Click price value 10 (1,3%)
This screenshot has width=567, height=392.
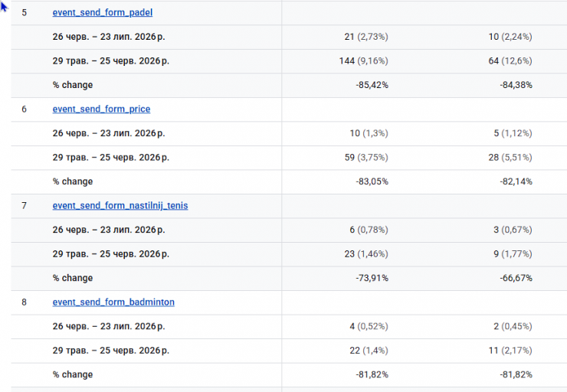tap(369, 133)
